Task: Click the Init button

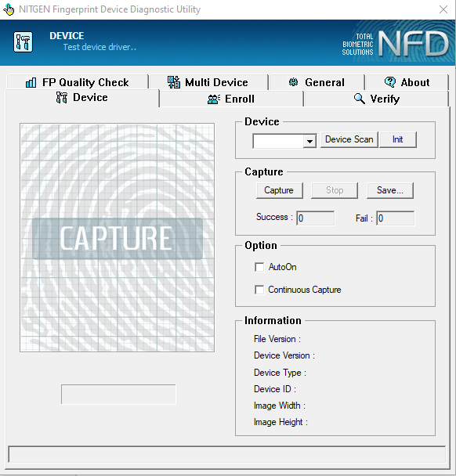Action: click(398, 139)
